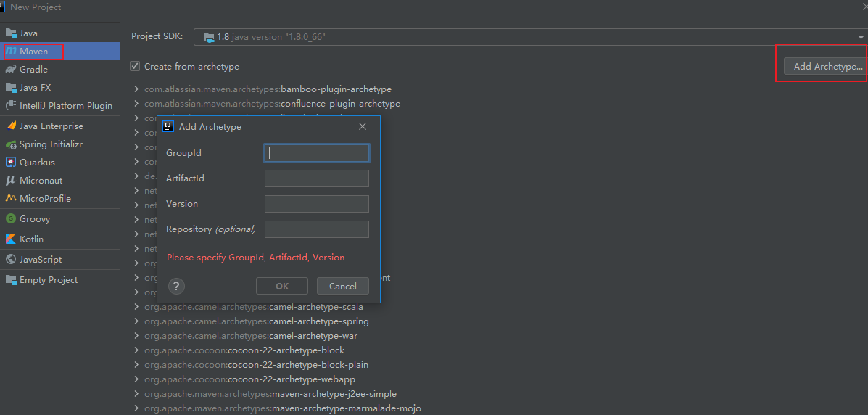Select Java in the project type list
The image size is (868, 415).
pos(59,33)
